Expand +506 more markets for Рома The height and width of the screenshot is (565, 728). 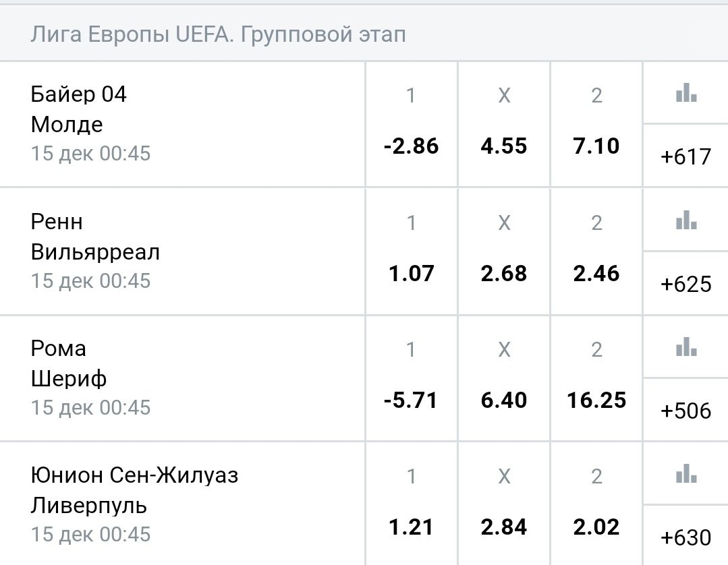(685, 411)
